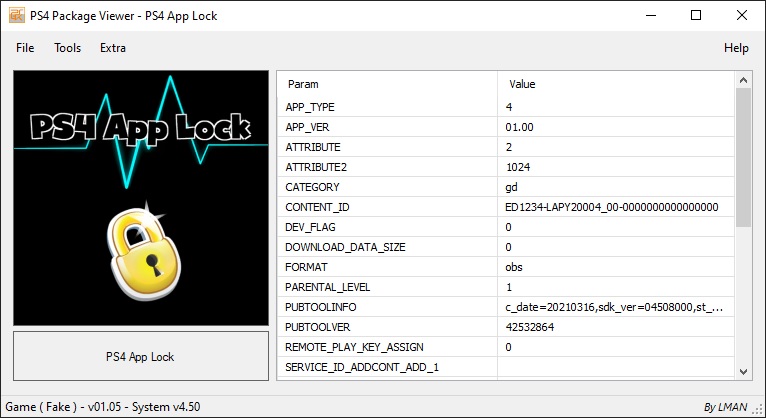This screenshot has height=418, width=766.
Task: Select the ATTRIBUTE param cell
Action: [387, 147]
